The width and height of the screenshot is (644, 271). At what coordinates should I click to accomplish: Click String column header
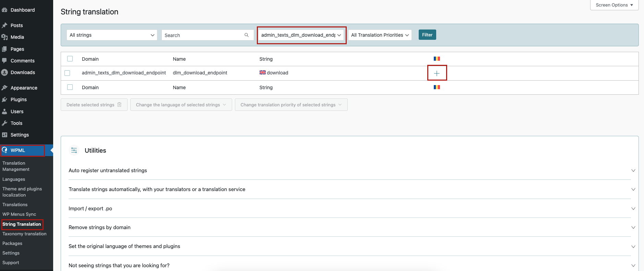(x=266, y=59)
